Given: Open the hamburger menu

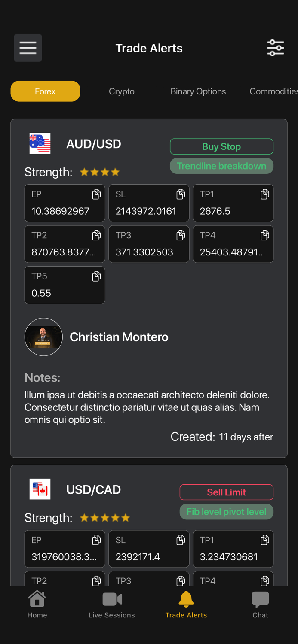Looking at the screenshot, I should 28,48.
